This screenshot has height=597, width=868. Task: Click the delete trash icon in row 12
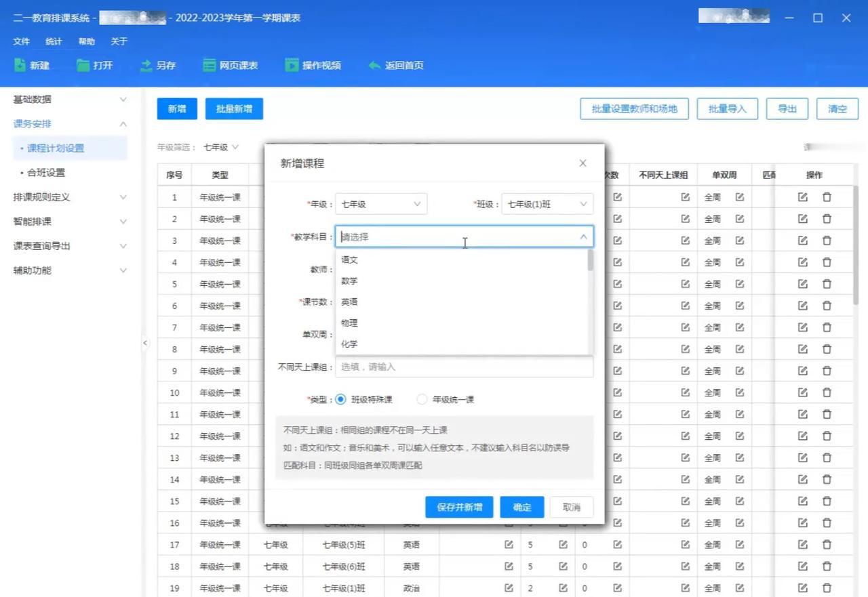[827, 436]
